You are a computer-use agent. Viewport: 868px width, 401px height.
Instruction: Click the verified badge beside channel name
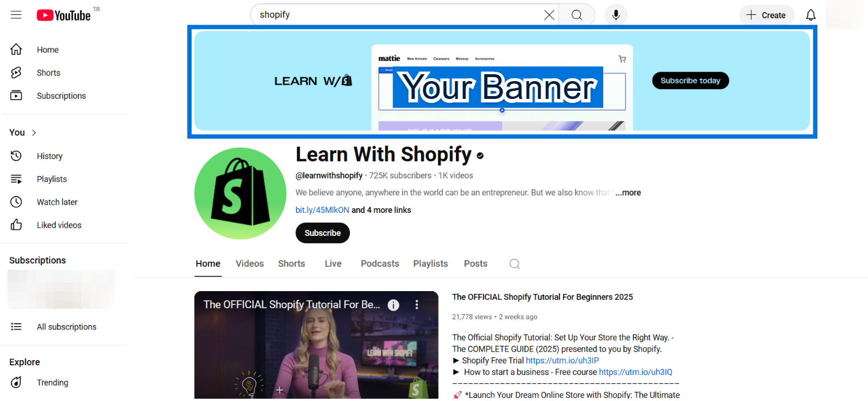(x=480, y=155)
